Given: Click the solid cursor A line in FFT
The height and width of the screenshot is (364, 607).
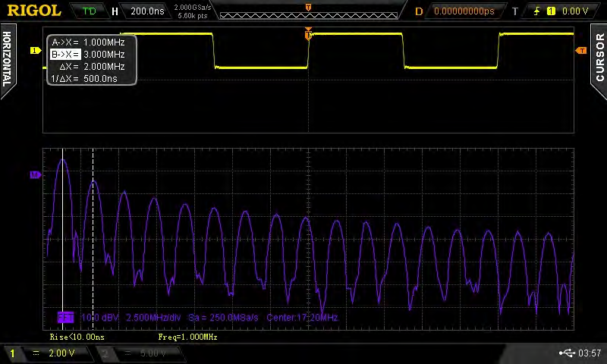Looking at the screenshot, I should pyautogui.click(x=63, y=239).
